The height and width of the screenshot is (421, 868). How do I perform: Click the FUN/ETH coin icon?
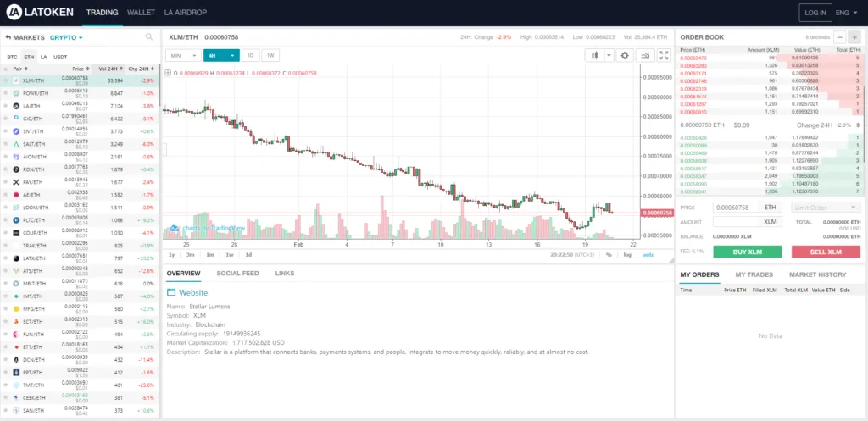[x=17, y=334]
